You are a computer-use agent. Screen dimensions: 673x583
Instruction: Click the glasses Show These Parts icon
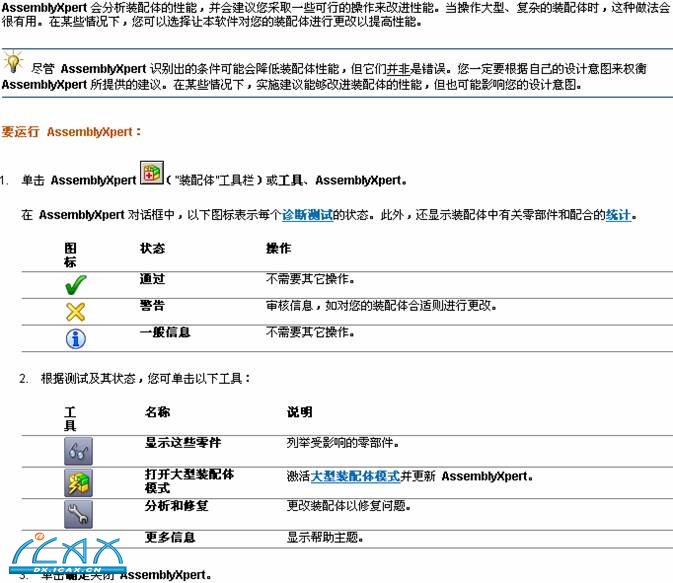tap(78, 452)
